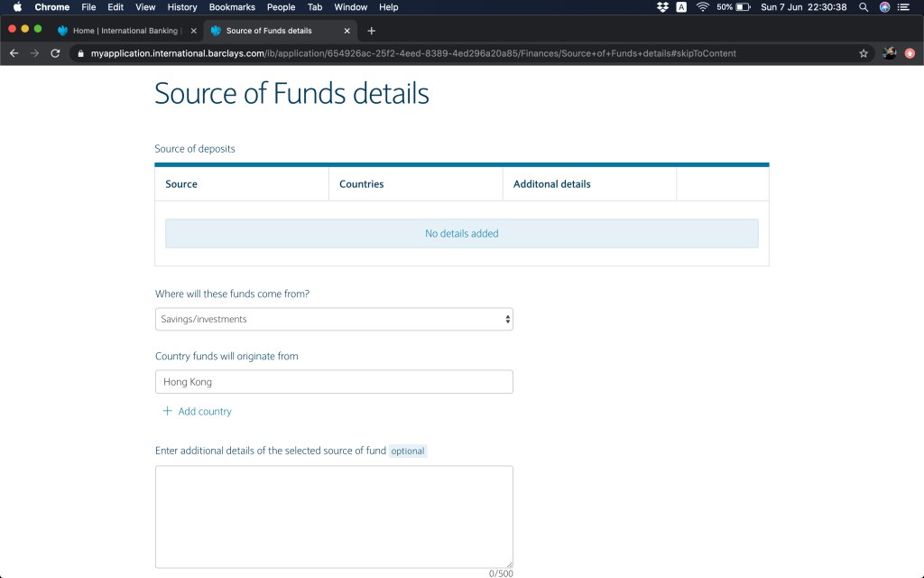Expand the 'Where will these funds come from' dropdown
The image size is (924, 578).
click(334, 319)
